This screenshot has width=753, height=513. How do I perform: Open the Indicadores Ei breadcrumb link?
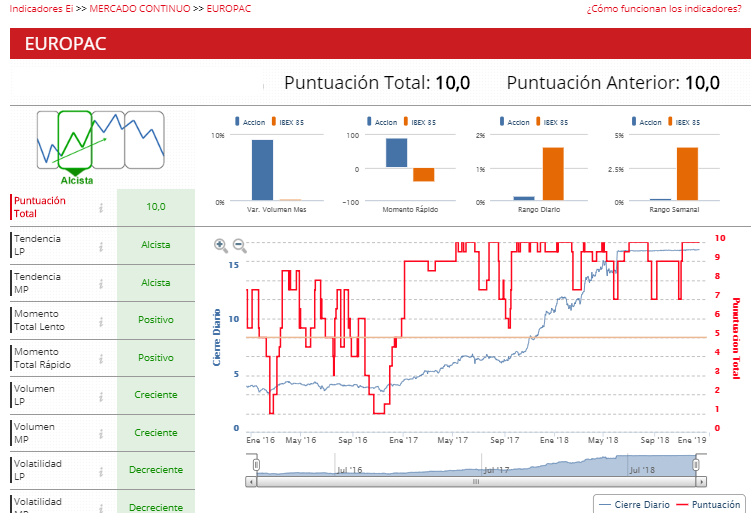coord(41,9)
